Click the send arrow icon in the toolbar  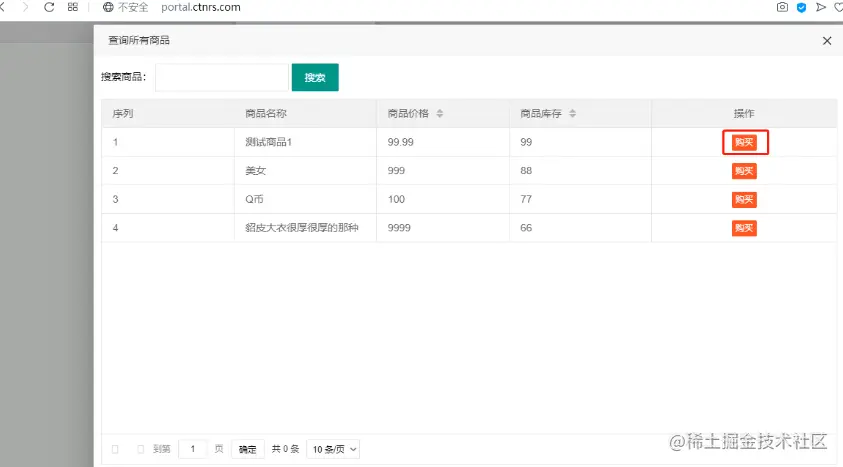[x=820, y=7]
